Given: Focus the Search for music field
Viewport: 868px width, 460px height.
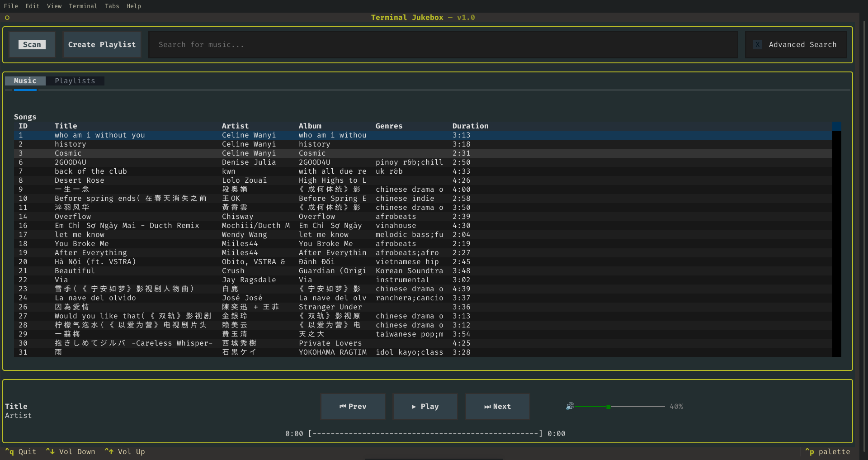Looking at the screenshot, I should click(x=443, y=44).
